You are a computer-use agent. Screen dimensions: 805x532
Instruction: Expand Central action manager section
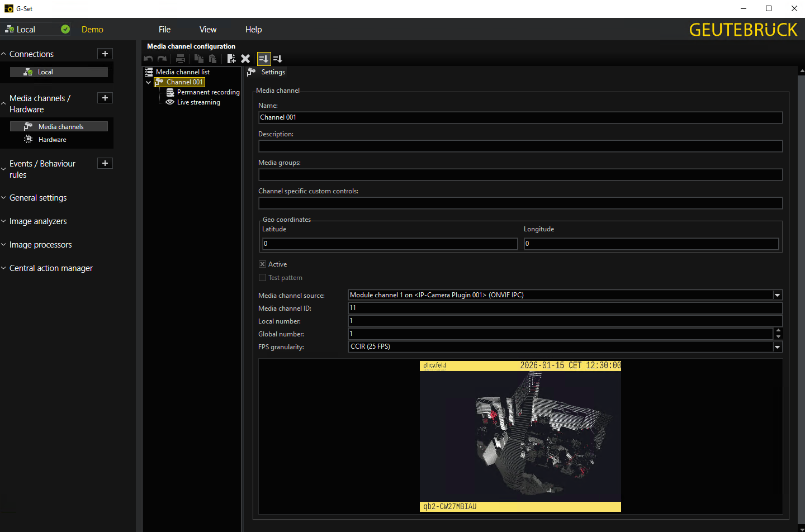pos(51,268)
